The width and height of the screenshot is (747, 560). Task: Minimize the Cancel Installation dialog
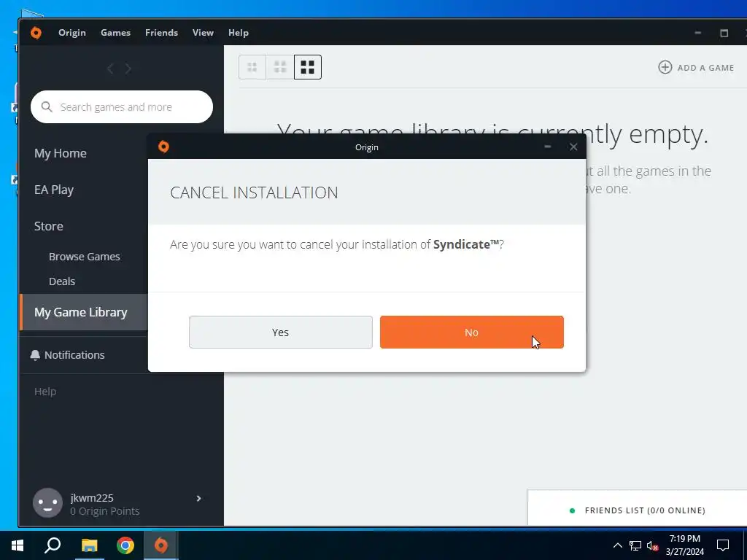pos(548,147)
